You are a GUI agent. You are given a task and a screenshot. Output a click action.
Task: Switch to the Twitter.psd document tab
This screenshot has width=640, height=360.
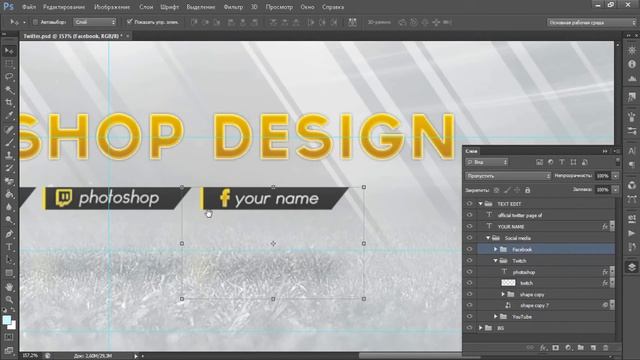click(x=73, y=36)
